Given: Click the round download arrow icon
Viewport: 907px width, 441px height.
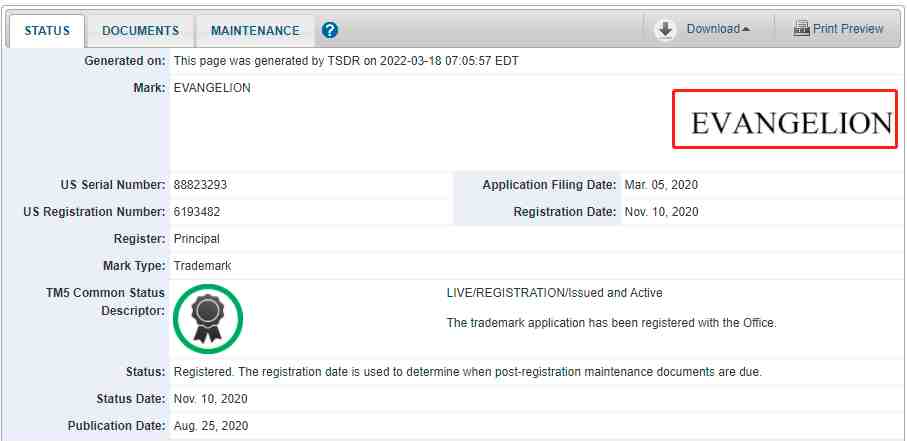Looking at the screenshot, I should click(x=666, y=30).
